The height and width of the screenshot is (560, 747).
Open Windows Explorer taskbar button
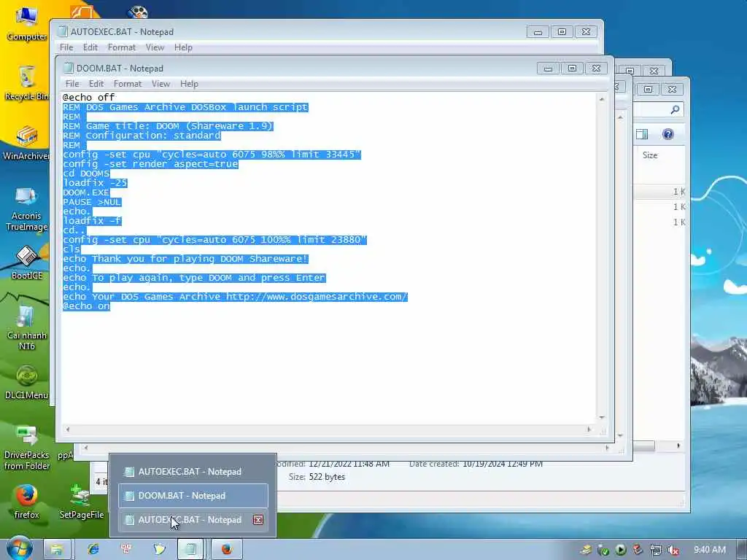[57, 550]
